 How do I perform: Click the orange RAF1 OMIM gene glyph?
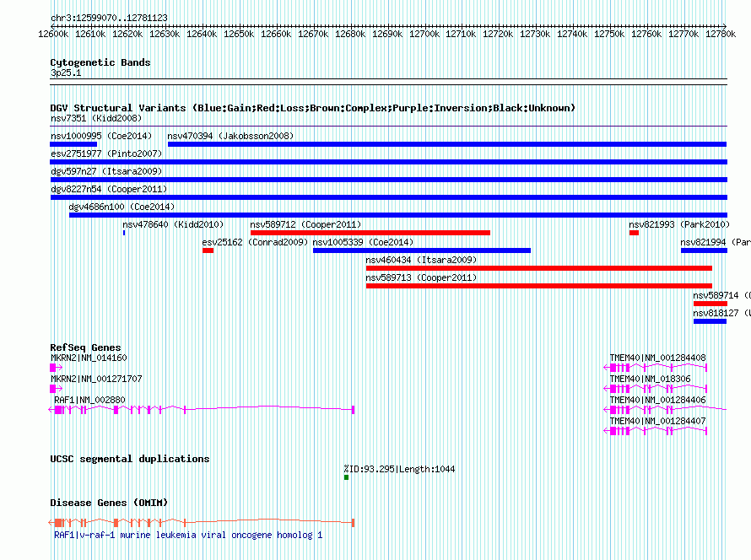pyautogui.click(x=201, y=522)
